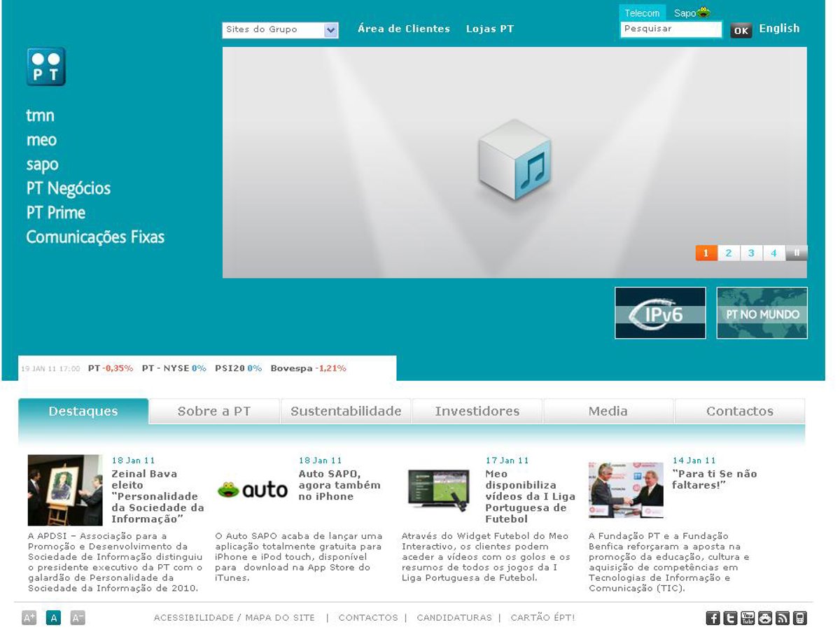
Task: Switch to slide 2 of the banner
Action: (729, 253)
